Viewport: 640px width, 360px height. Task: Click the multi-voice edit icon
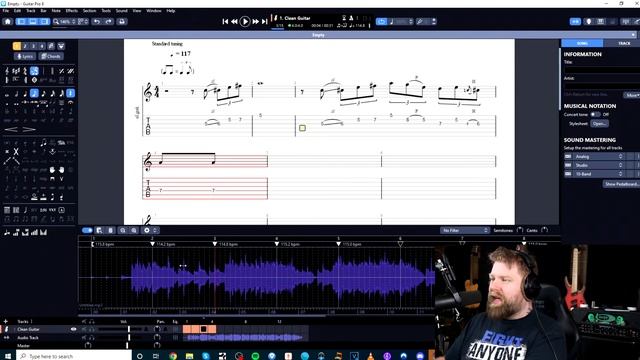[x=51, y=46]
